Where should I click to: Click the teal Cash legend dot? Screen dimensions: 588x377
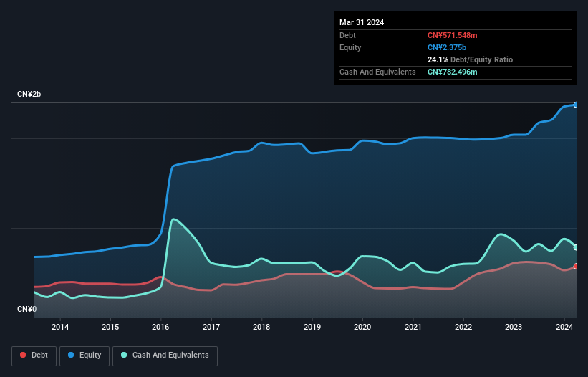coord(124,355)
